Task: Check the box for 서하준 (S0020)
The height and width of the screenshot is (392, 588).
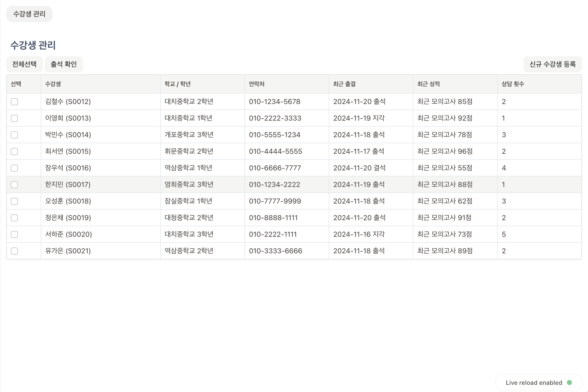Action: 14,234
